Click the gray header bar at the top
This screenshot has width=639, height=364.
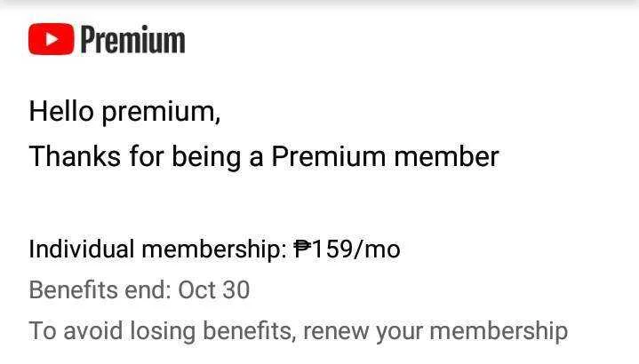click(x=320, y=3)
